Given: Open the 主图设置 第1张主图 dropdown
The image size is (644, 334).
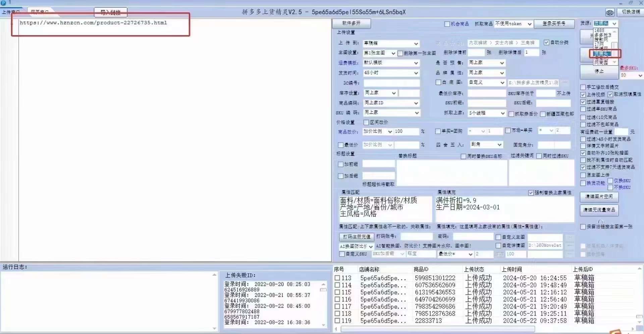Looking at the screenshot, I should (380, 53).
